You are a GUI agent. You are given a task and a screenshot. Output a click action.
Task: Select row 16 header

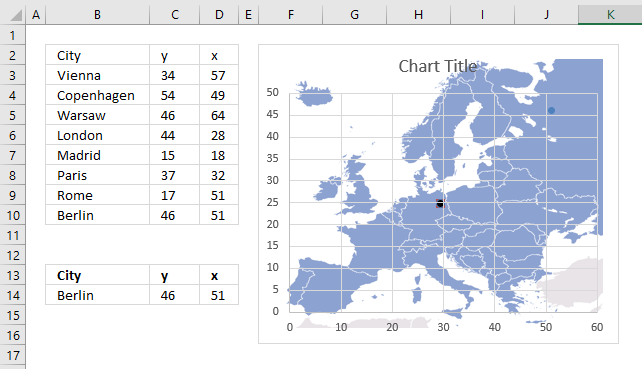[13, 335]
